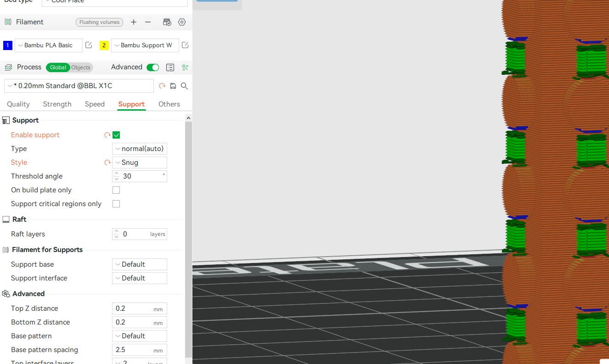This screenshot has width=609, height=364.
Task: Open support Type dropdown normal(auto)
Action: pyautogui.click(x=140, y=149)
